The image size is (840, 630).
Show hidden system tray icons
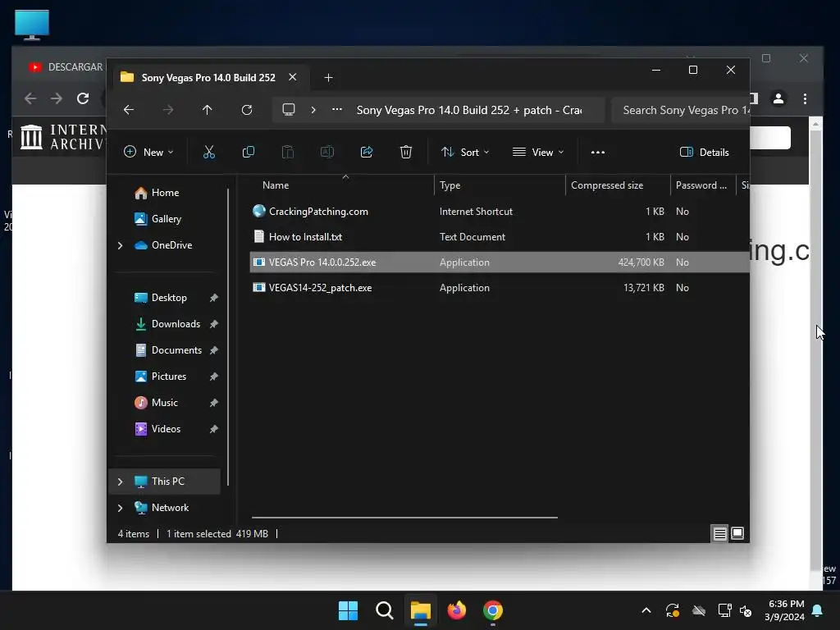coord(646,610)
